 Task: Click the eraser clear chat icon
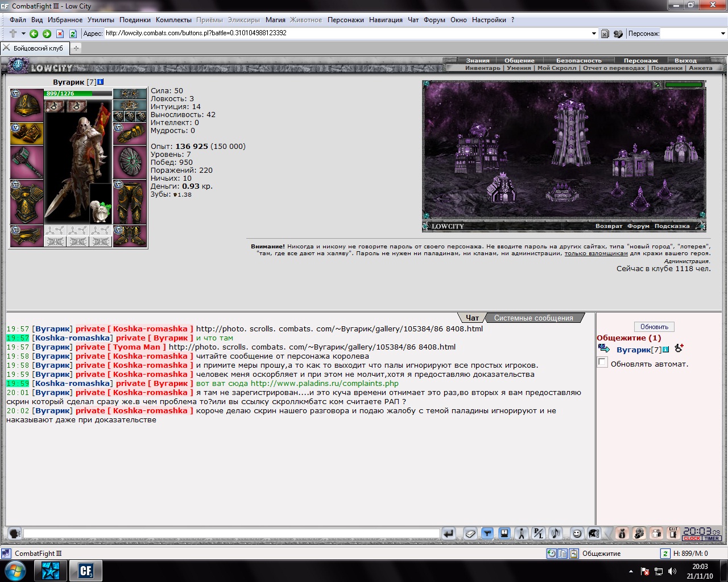[470, 533]
